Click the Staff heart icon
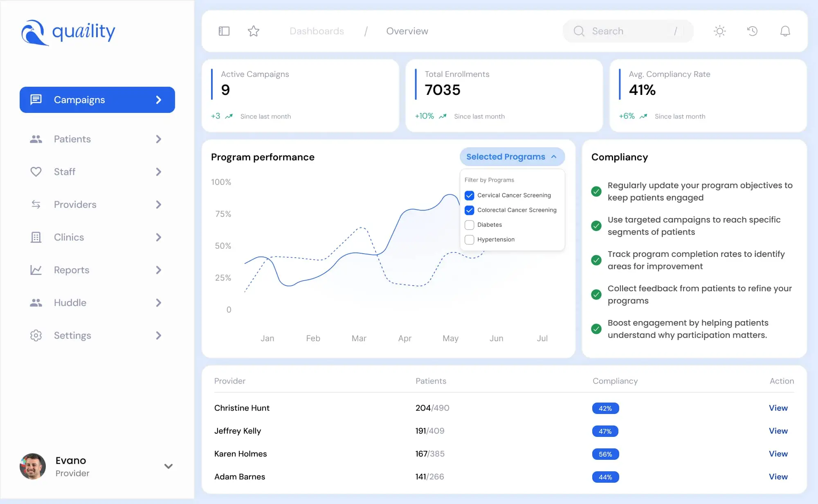 [x=36, y=172]
